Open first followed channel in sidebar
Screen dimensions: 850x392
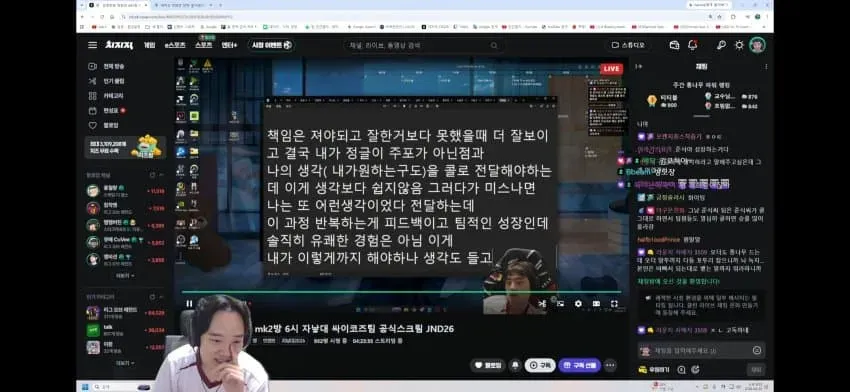pyautogui.click(x=125, y=191)
